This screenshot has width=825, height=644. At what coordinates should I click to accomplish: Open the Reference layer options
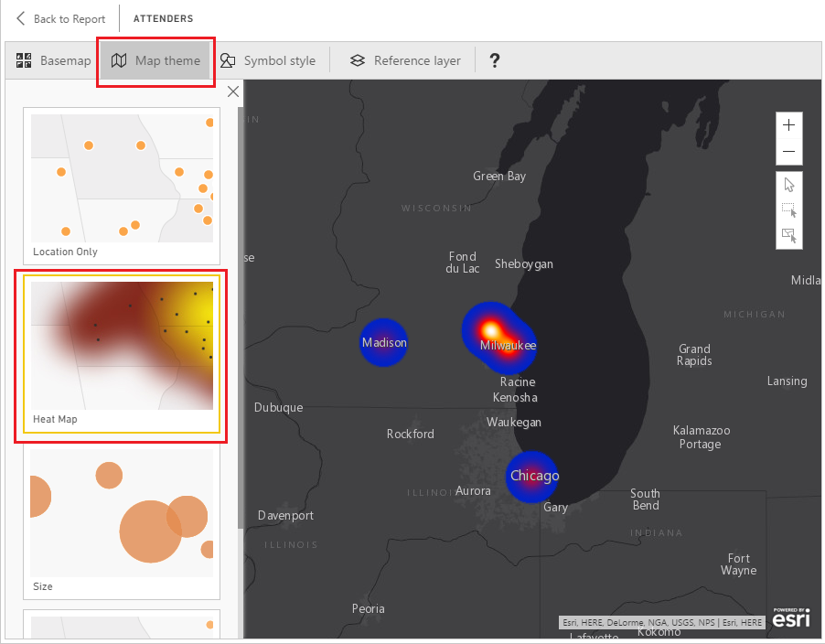[x=405, y=60]
